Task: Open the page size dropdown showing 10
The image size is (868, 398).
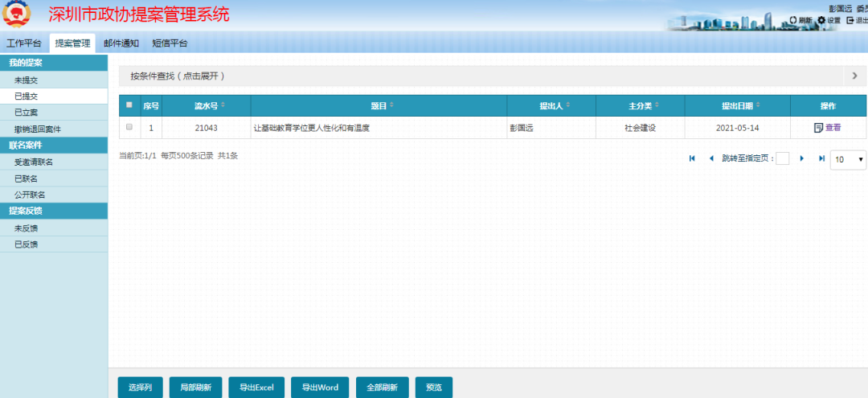Action: [x=848, y=160]
